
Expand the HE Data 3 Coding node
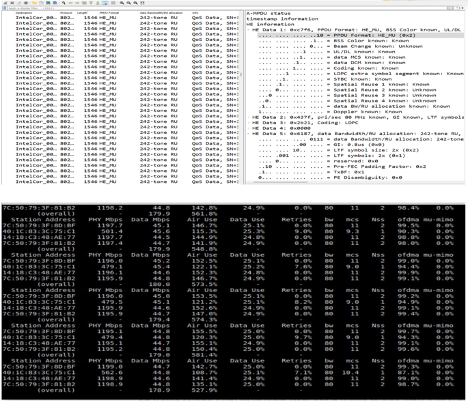click(x=249, y=123)
